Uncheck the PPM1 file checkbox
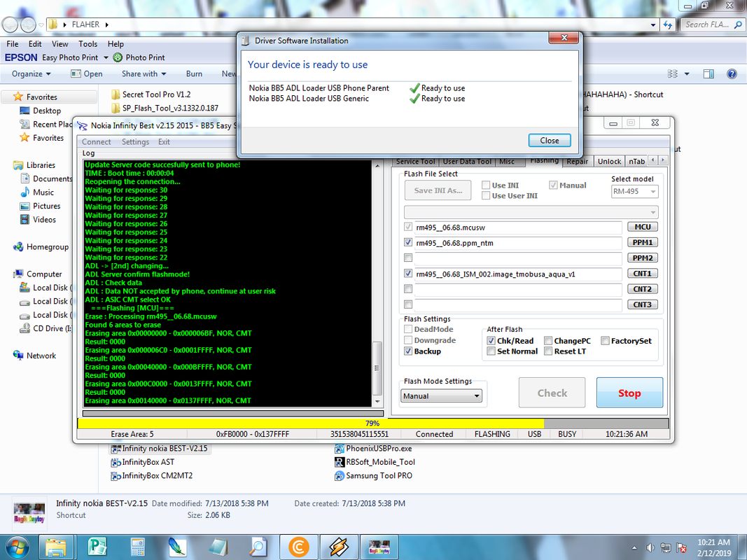This screenshot has width=747, height=560. (x=407, y=242)
